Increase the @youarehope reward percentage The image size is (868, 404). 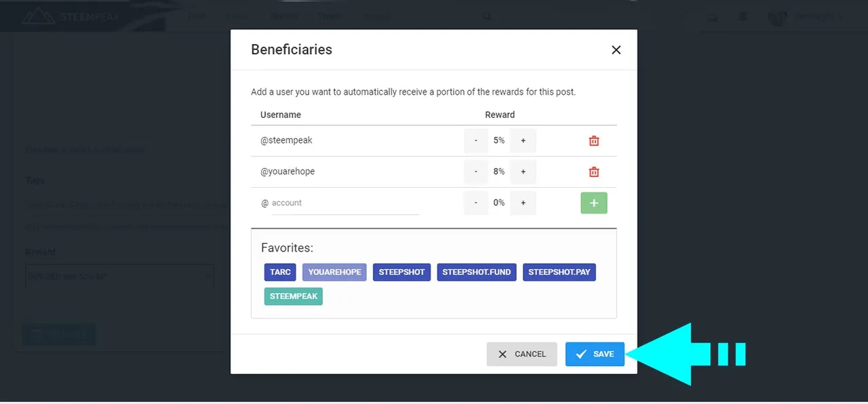(523, 172)
